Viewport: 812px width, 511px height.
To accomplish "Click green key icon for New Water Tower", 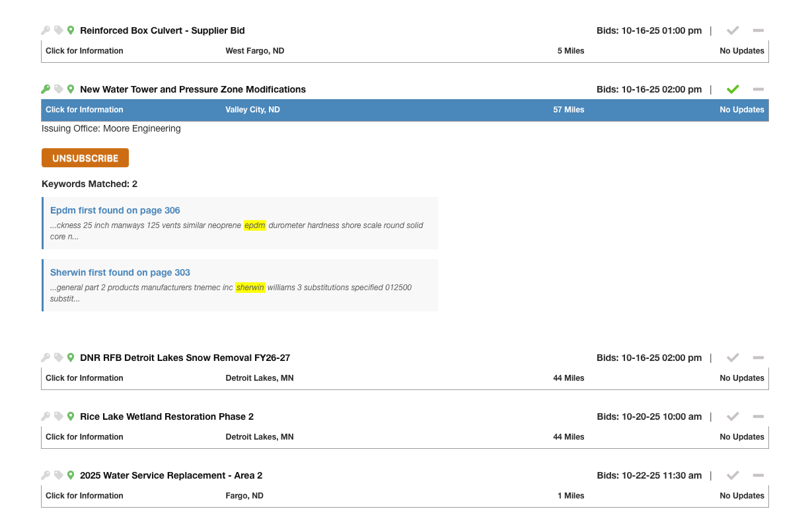I will [x=46, y=89].
